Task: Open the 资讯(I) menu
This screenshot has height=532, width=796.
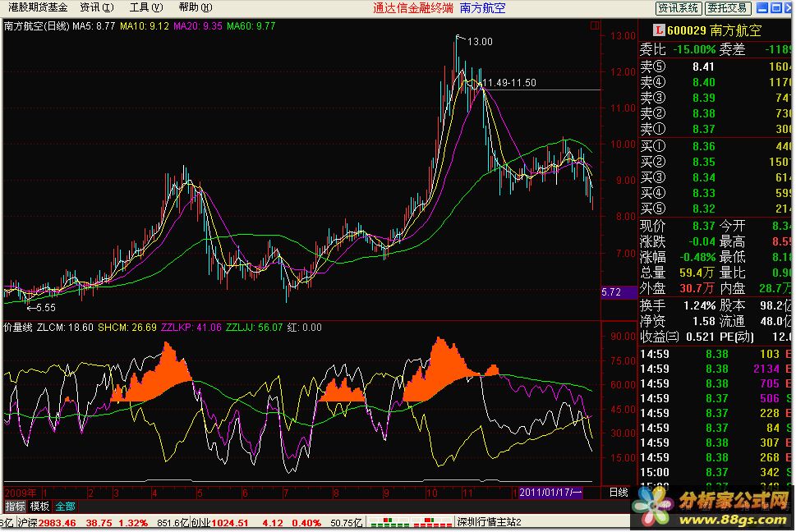Action: [96, 7]
